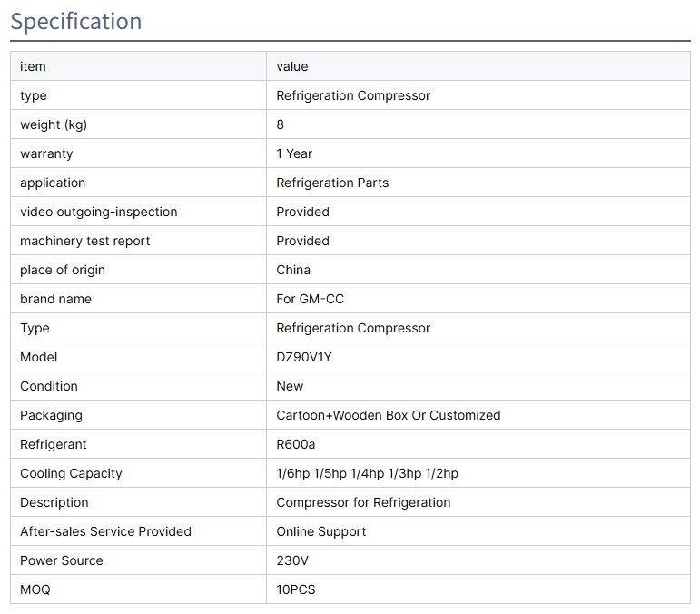This screenshot has width=700, height=614.
Task: Select the 'value' column header cell
Action: (x=292, y=66)
